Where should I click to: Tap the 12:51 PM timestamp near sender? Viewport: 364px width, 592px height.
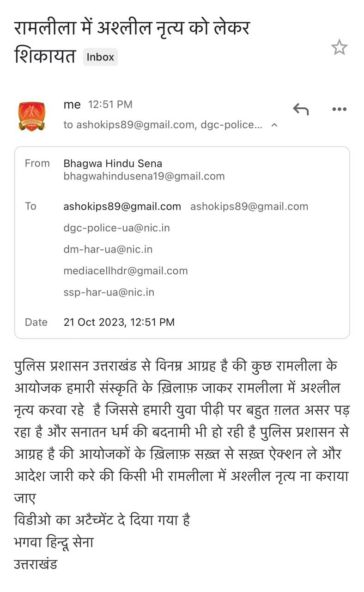110,105
